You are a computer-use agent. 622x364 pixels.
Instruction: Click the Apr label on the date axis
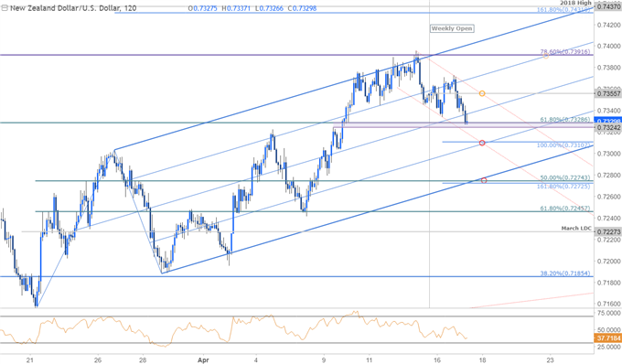pyautogui.click(x=203, y=360)
